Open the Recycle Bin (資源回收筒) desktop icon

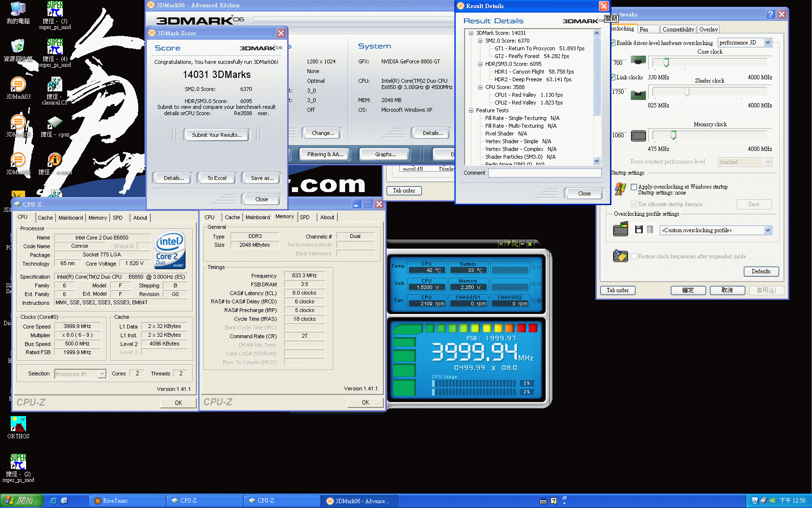(18, 50)
